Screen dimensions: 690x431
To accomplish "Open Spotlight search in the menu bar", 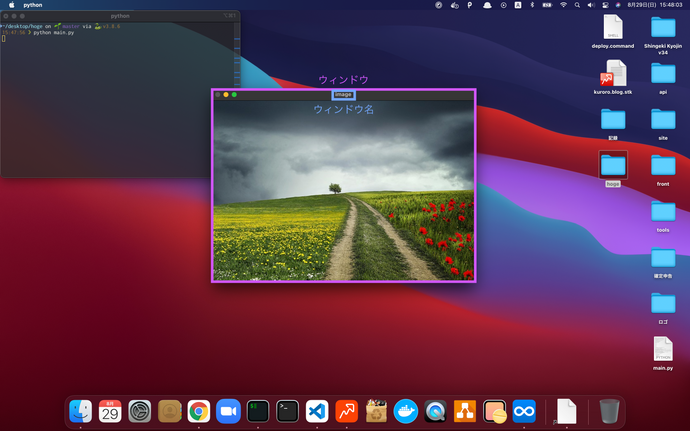I will [x=577, y=5].
